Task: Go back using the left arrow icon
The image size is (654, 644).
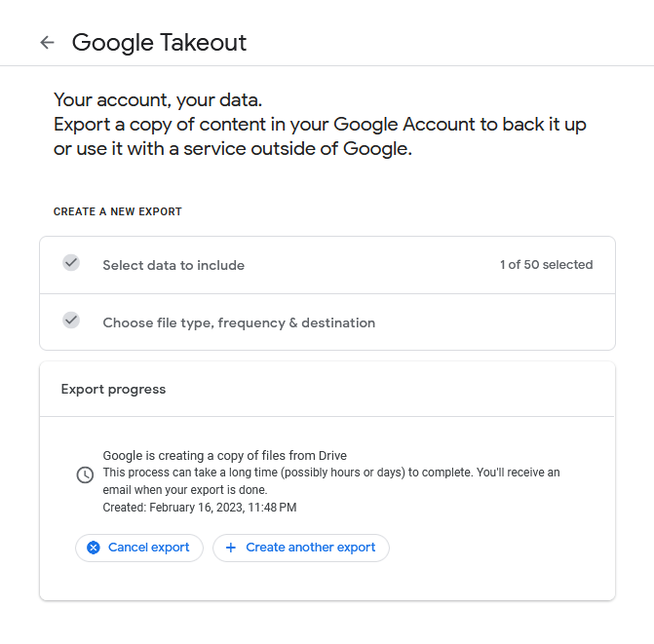Action: click(x=47, y=43)
